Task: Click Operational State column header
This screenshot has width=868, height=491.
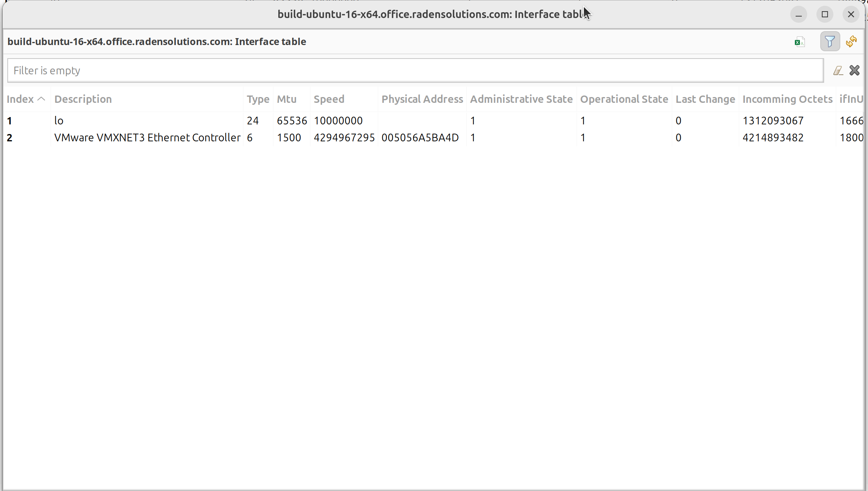Action: point(624,99)
